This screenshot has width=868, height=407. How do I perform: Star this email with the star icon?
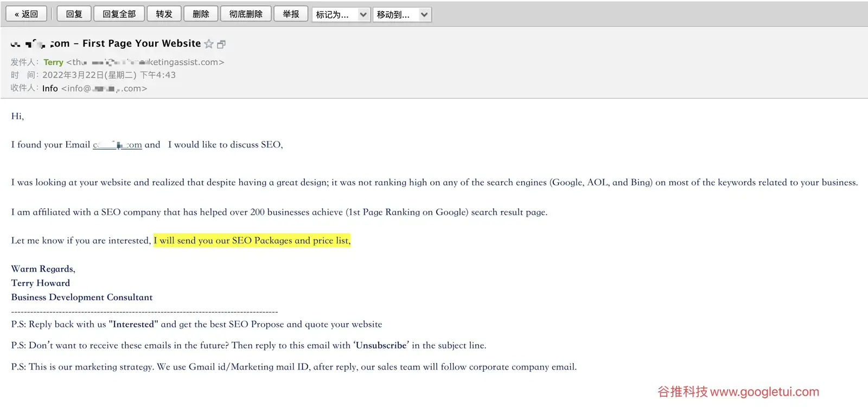209,44
